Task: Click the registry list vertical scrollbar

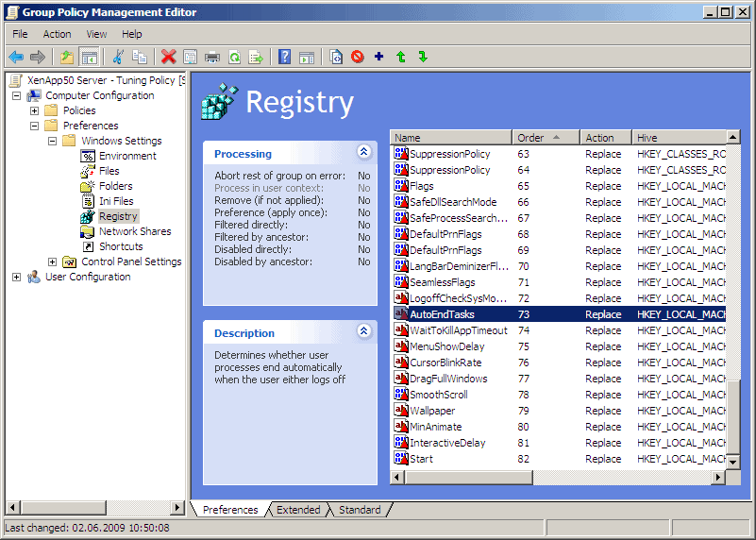Action: 733,283
